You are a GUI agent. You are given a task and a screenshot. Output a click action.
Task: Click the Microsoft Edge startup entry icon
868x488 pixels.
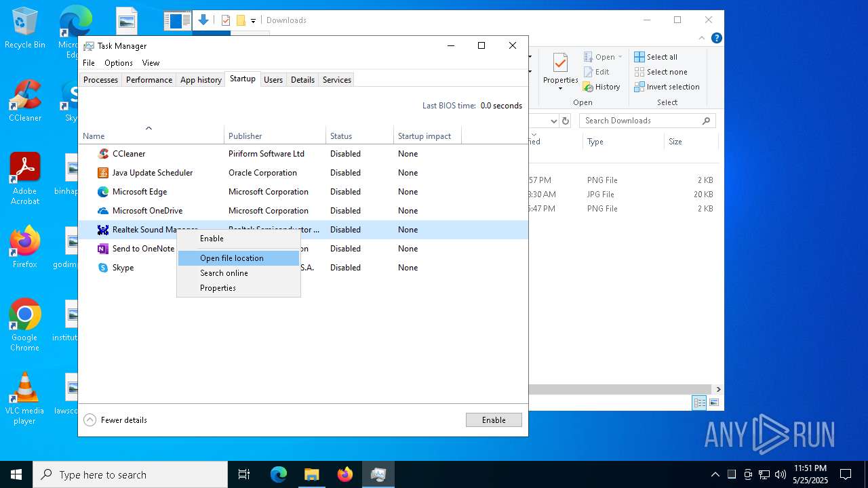pyautogui.click(x=103, y=192)
